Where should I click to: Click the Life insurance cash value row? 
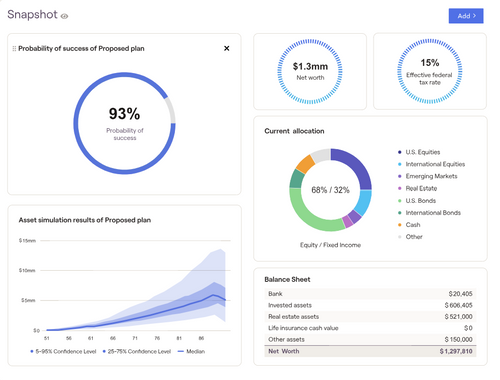click(x=370, y=328)
